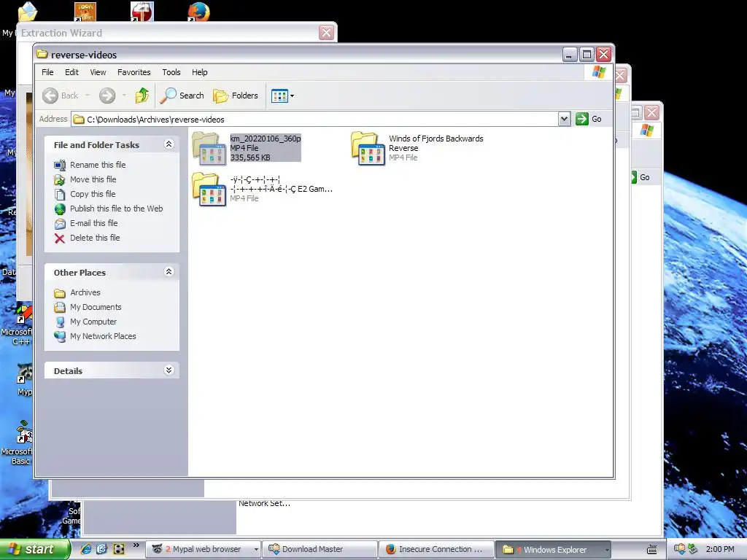Switch to Insecure Connection taskbar button

[x=437, y=549]
